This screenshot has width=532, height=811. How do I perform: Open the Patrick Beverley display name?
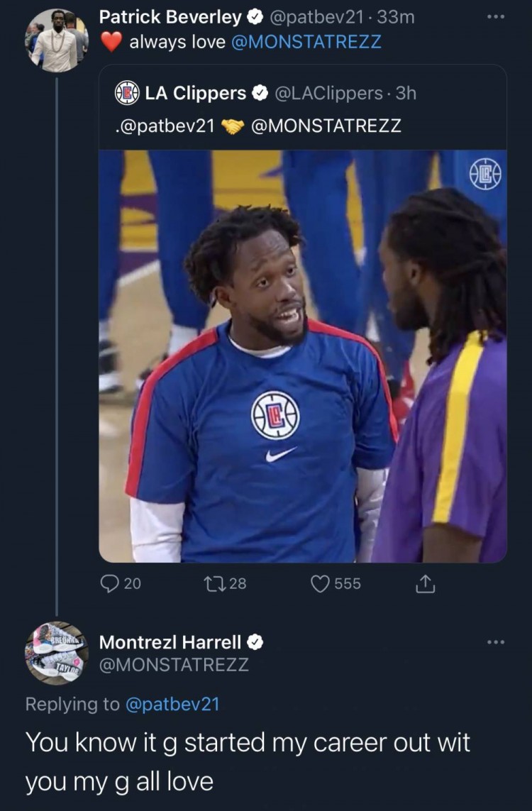(170, 16)
